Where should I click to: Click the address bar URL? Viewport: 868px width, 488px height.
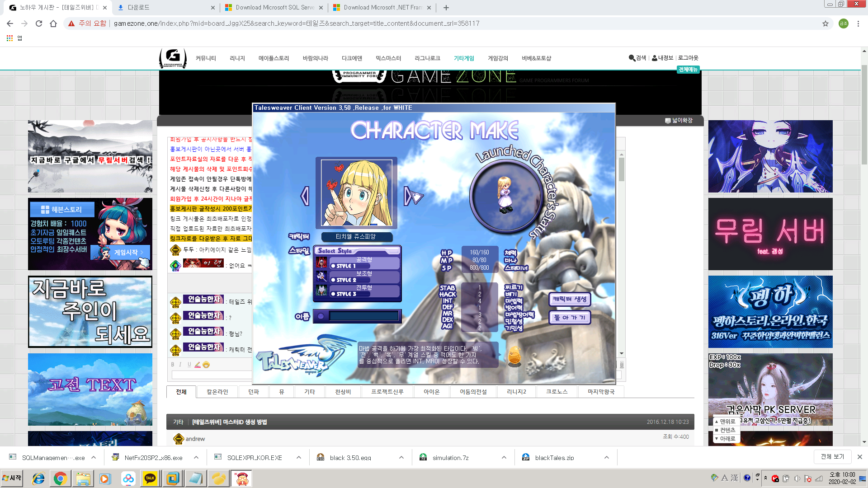click(x=297, y=23)
